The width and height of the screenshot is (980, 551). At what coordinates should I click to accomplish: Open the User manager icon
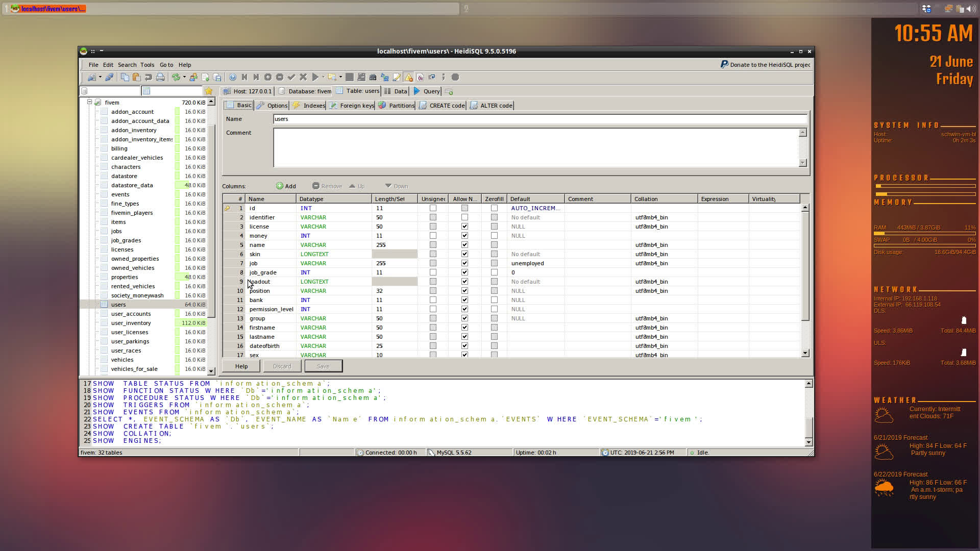(x=193, y=78)
